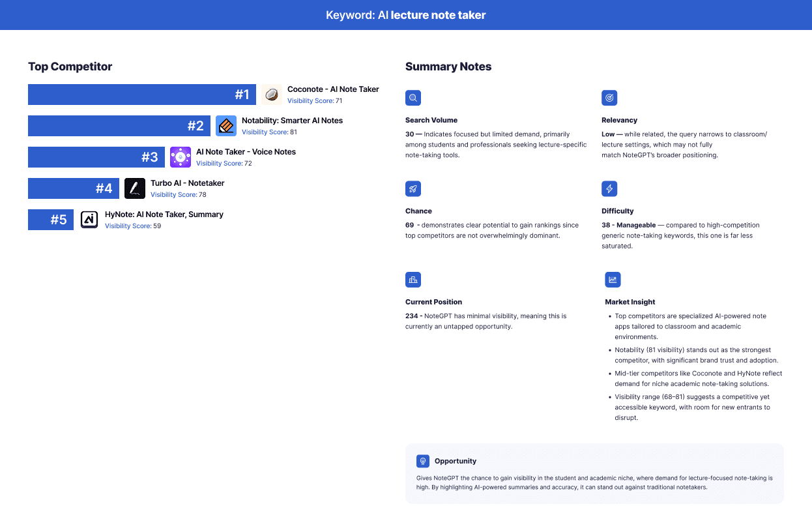Click the Opportunity lightbulb icon
The image size is (812, 532).
point(423,461)
